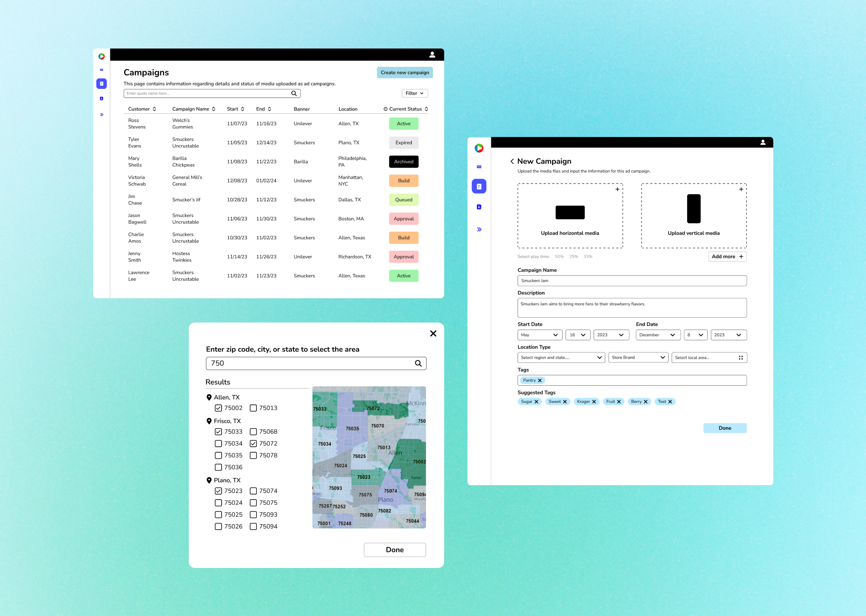This screenshot has height=616, width=866.
Task: Open contacts icon in Campaigns sidebar
Action: click(x=101, y=98)
